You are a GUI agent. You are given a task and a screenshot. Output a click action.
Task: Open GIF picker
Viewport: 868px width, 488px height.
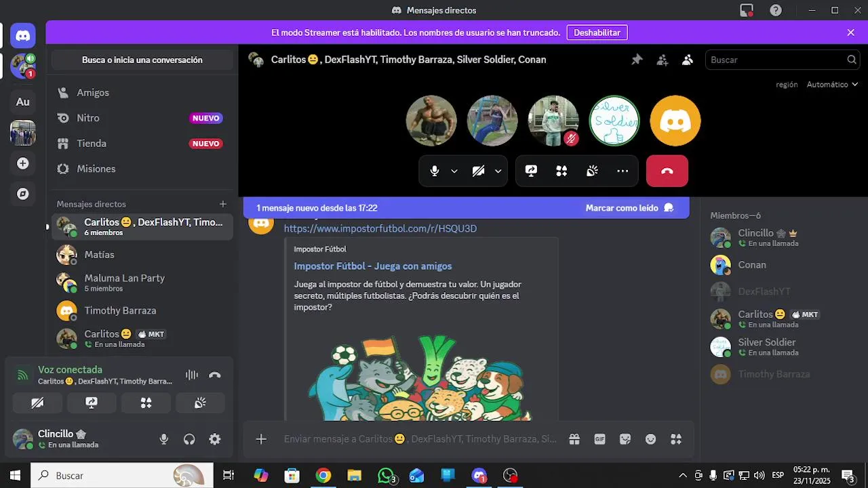599,439
